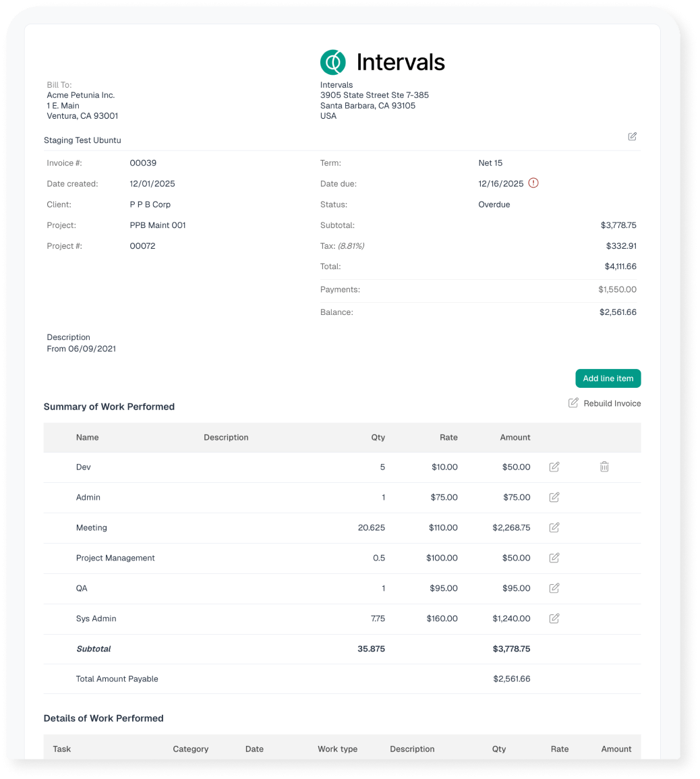Delete the Dev line item
The width and height of the screenshot is (700, 779).
604,467
